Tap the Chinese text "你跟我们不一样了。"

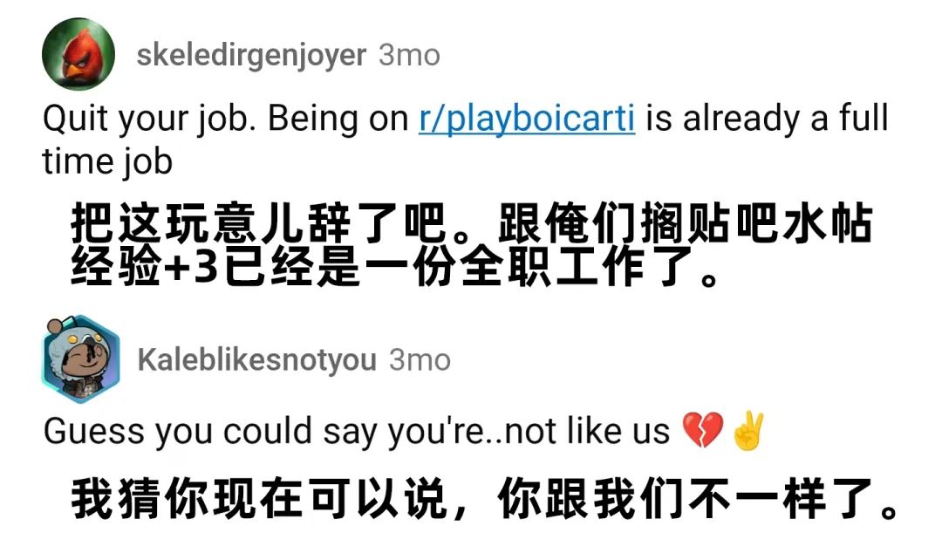click(698, 501)
